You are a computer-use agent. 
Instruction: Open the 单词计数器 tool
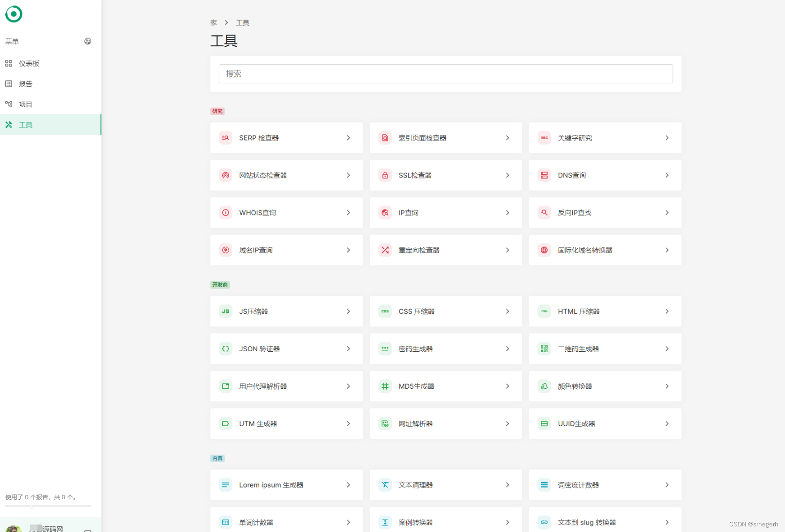286,520
